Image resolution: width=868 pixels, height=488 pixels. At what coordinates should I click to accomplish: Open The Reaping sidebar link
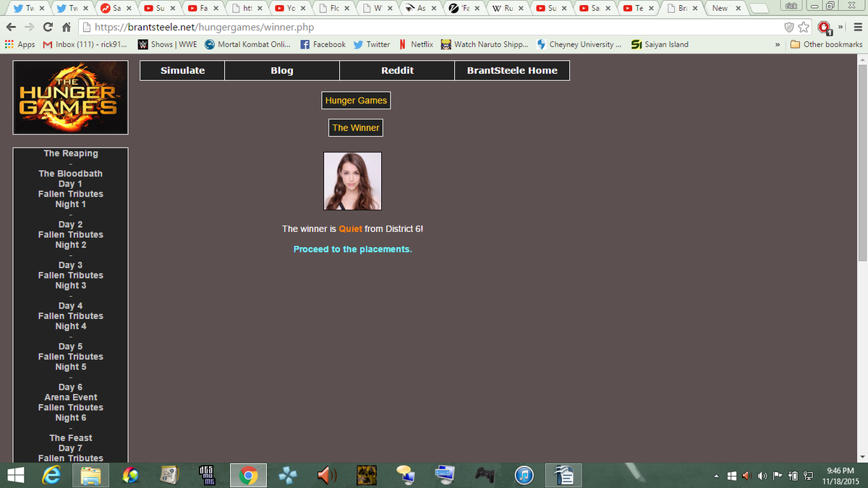tap(71, 153)
